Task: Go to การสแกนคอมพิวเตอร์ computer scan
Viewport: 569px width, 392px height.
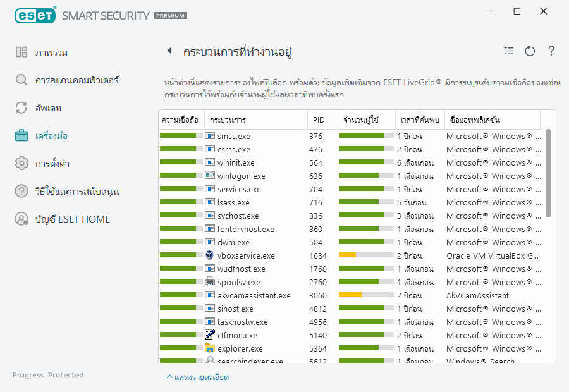Action: (76, 80)
